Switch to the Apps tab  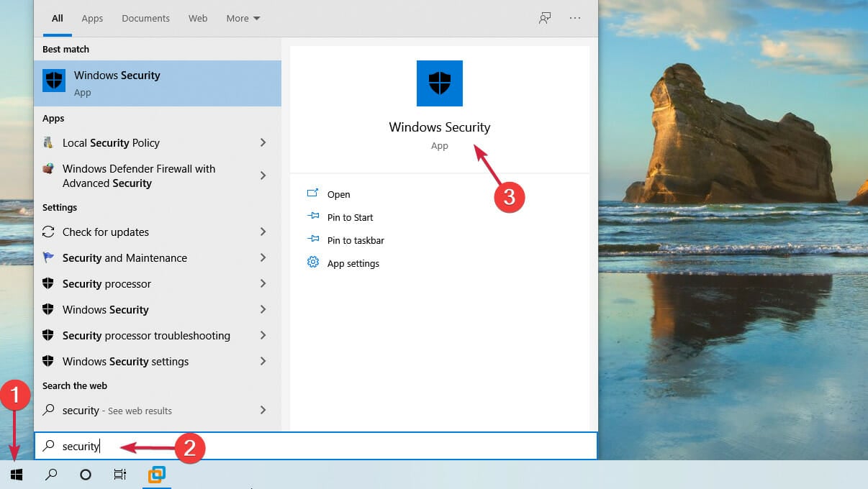click(x=92, y=18)
